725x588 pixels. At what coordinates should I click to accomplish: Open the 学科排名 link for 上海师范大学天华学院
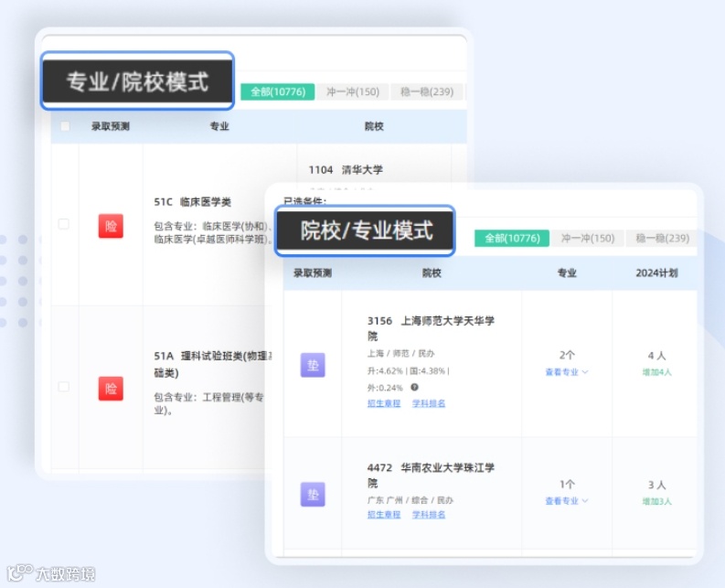tap(429, 403)
